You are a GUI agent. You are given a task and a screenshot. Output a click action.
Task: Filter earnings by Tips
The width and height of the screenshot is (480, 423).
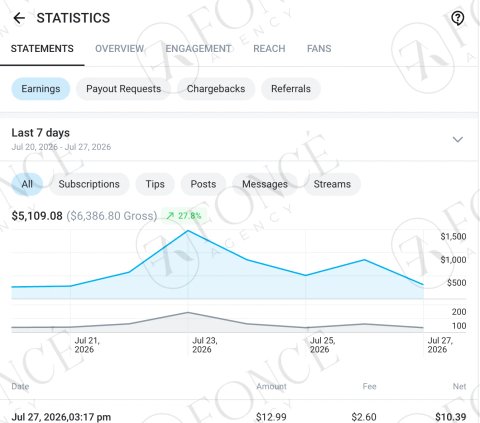[x=155, y=184]
